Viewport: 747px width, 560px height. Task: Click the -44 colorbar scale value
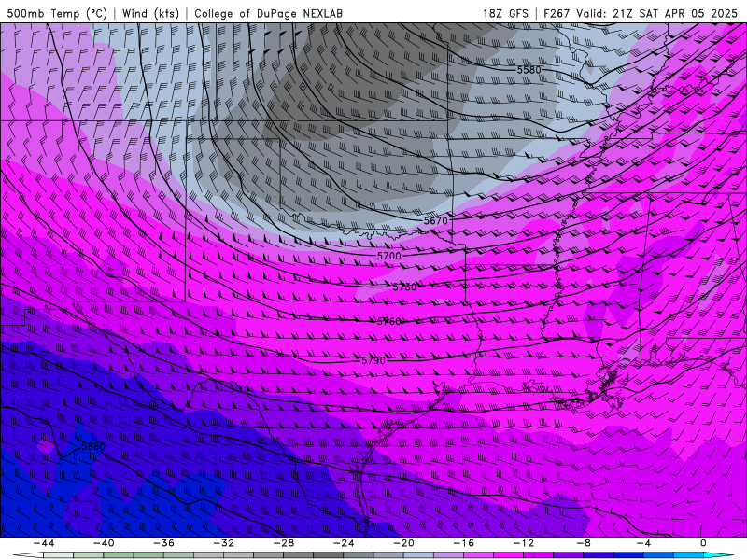click(44, 543)
